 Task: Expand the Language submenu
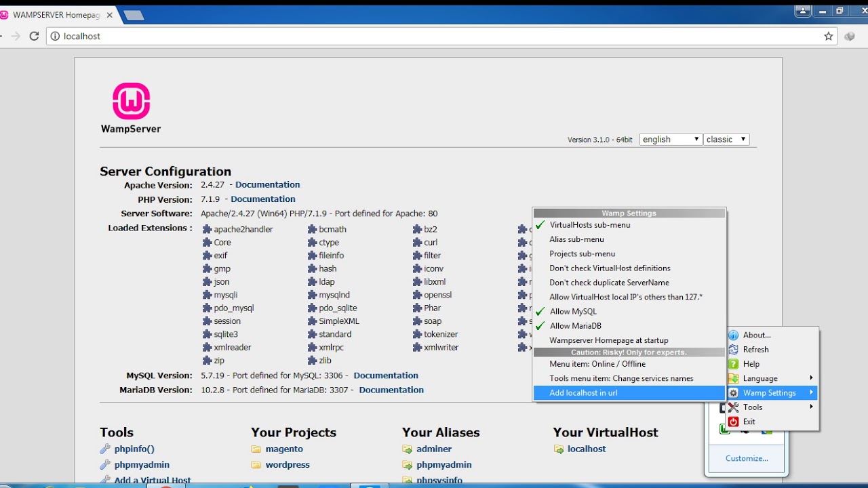pyautogui.click(x=772, y=378)
